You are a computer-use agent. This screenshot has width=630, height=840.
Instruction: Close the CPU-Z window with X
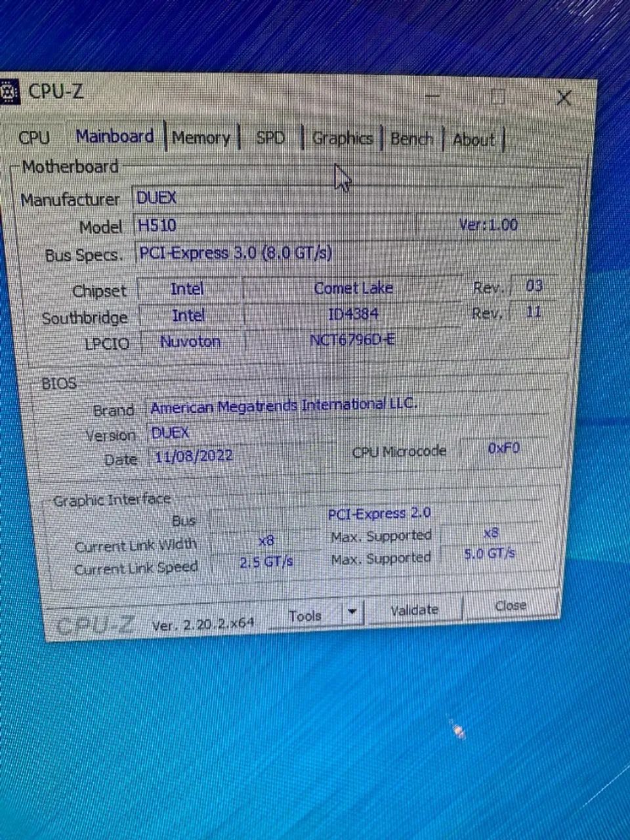pos(564,98)
